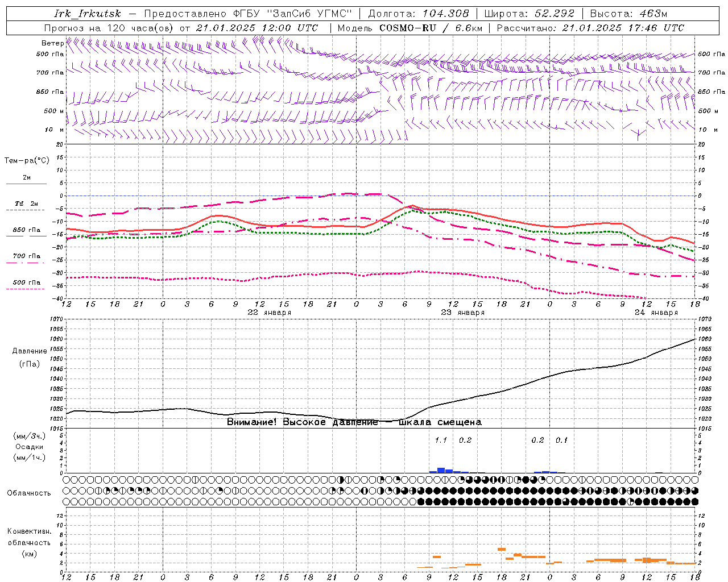Click the Осадки panel label
The image size is (728, 582).
(30, 447)
